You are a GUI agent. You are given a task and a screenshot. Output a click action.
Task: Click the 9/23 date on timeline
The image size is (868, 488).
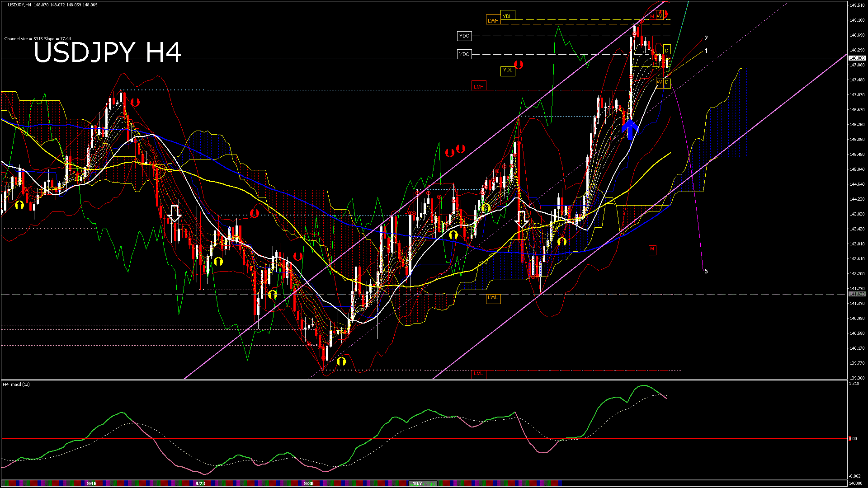[200, 483]
